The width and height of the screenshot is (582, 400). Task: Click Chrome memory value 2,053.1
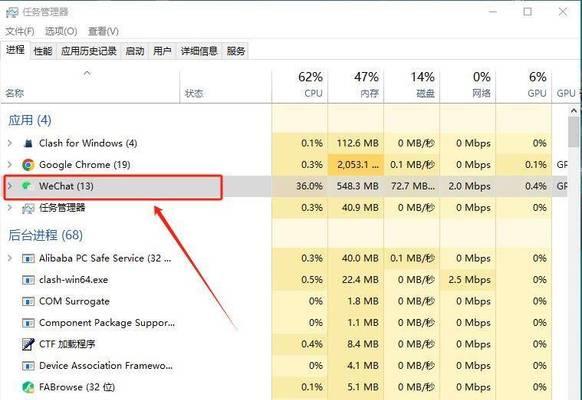(358, 164)
